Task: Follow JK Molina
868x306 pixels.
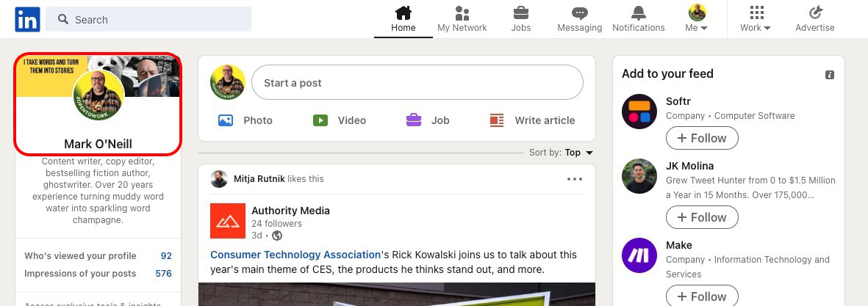Action: pyautogui.click(x=702, y=217)
